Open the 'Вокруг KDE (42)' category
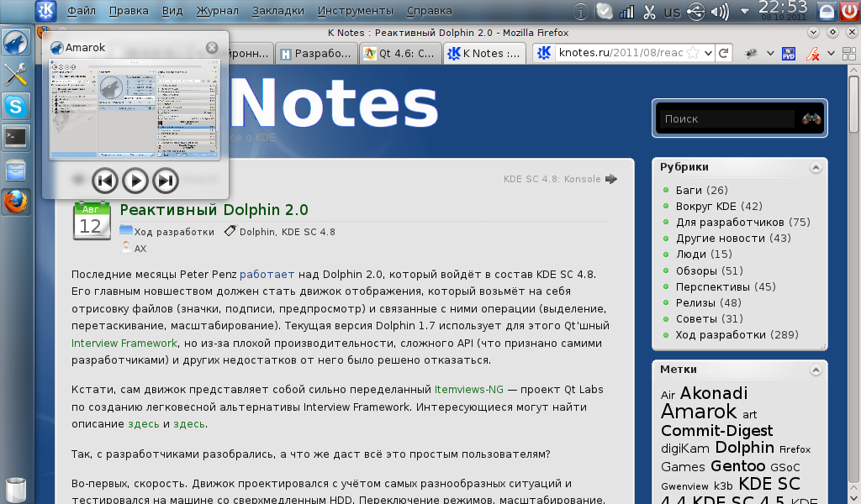Screen dimensions: 861x504 719,206
